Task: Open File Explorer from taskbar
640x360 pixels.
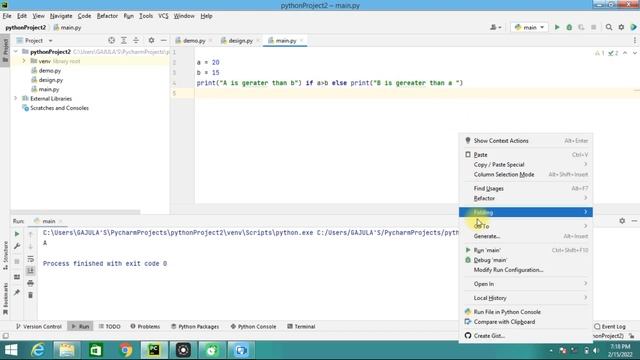Action: coord(67,350)
